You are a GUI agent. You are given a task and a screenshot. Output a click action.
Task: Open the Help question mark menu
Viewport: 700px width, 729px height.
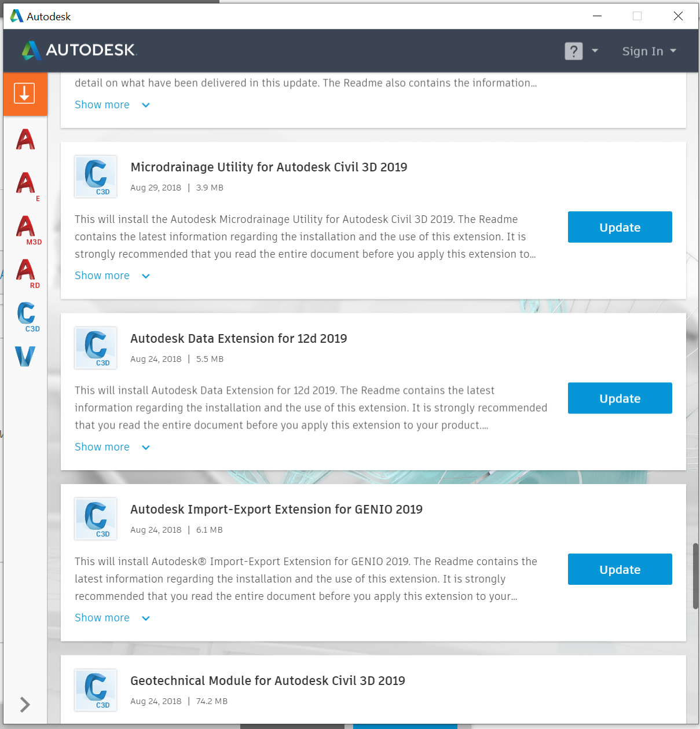[x=573, y=51]
